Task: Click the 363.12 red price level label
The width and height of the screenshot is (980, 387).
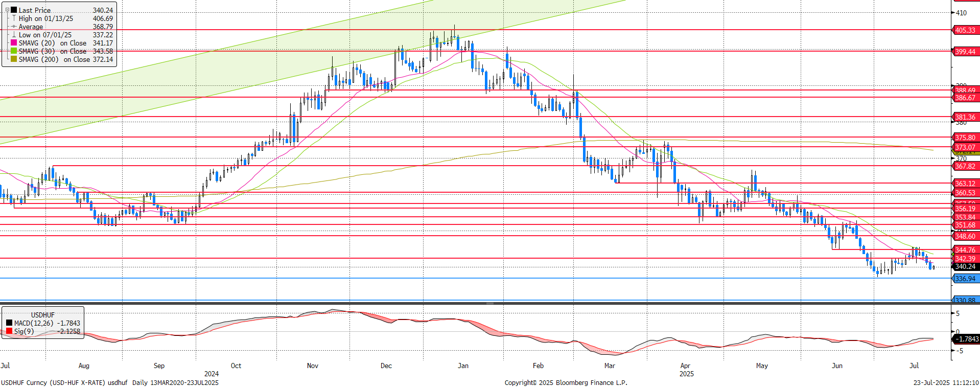Action: tap(966, 184)
